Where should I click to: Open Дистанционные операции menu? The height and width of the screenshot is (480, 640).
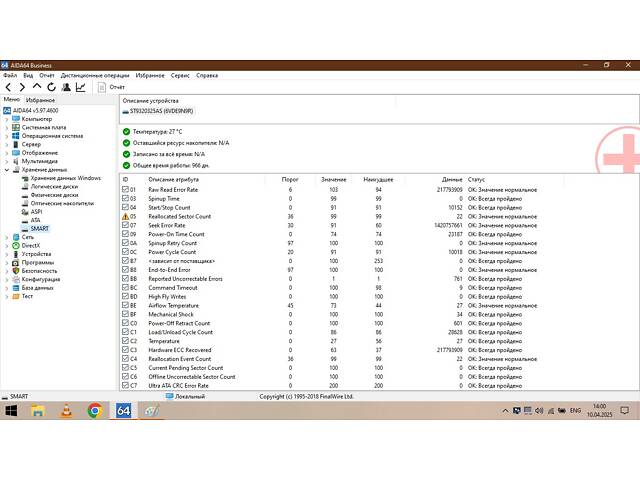pyautogui.click(x=95, y=76)
